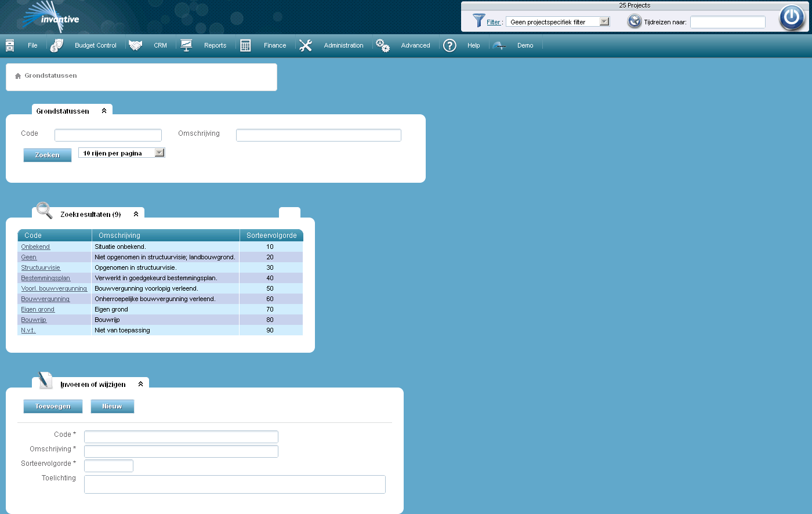
Task: Click the blue power logout icon
Action: click(792, 17)
